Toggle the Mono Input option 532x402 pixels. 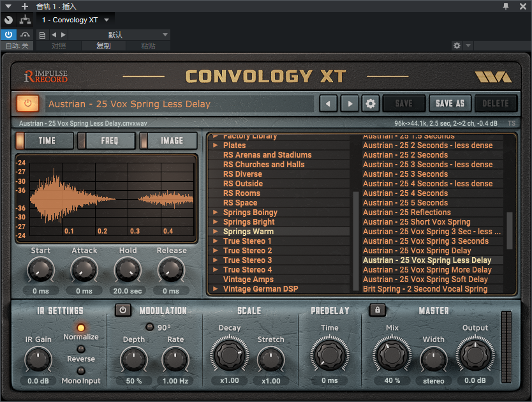pos(81,371)
